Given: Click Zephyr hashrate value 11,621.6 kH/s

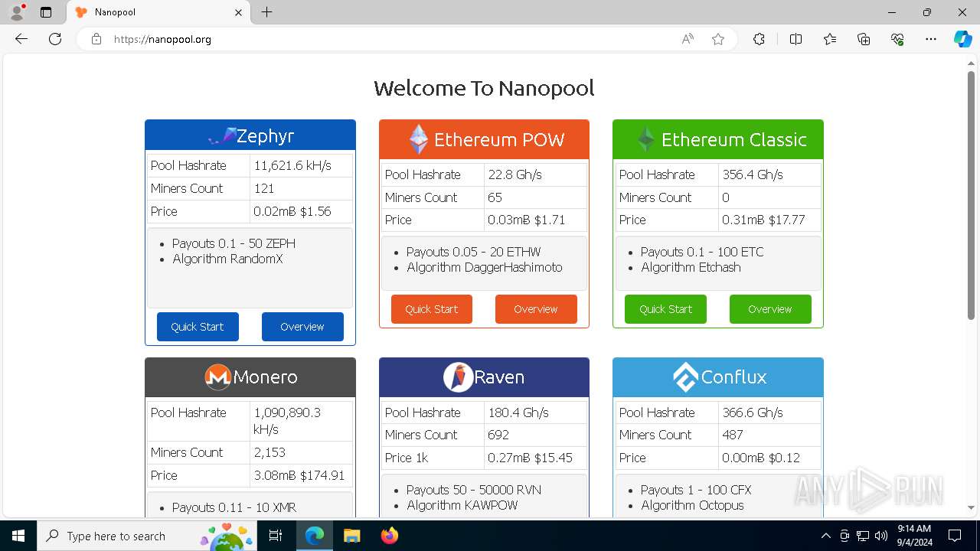Looking at the screenshot, I should [292, 165].
